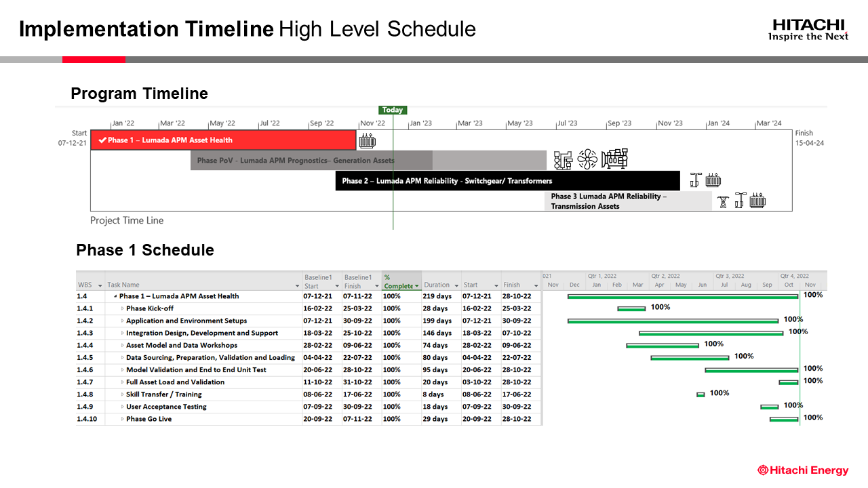This screenshot has width=868, height=488.
Task: Click the Start 07-12-21 label
Action: [73, 138]
